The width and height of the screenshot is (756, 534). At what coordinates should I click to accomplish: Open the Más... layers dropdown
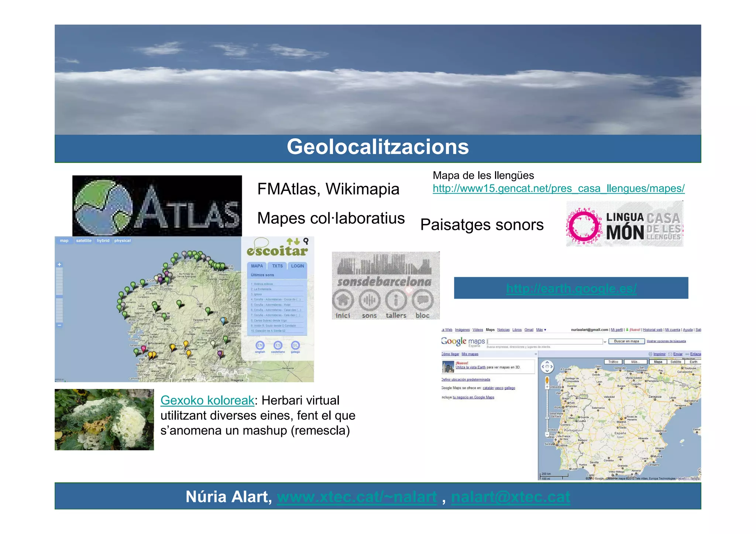click(635, 362)
